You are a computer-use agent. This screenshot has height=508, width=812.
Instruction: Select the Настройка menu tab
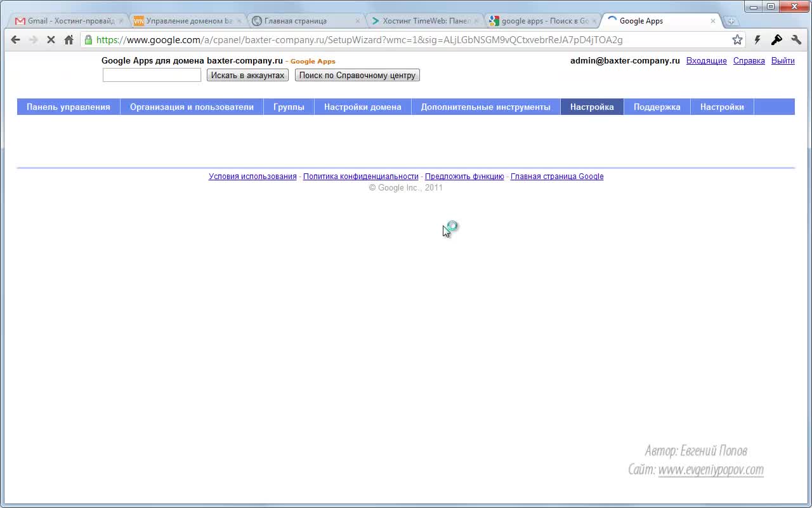click(592, 107)
